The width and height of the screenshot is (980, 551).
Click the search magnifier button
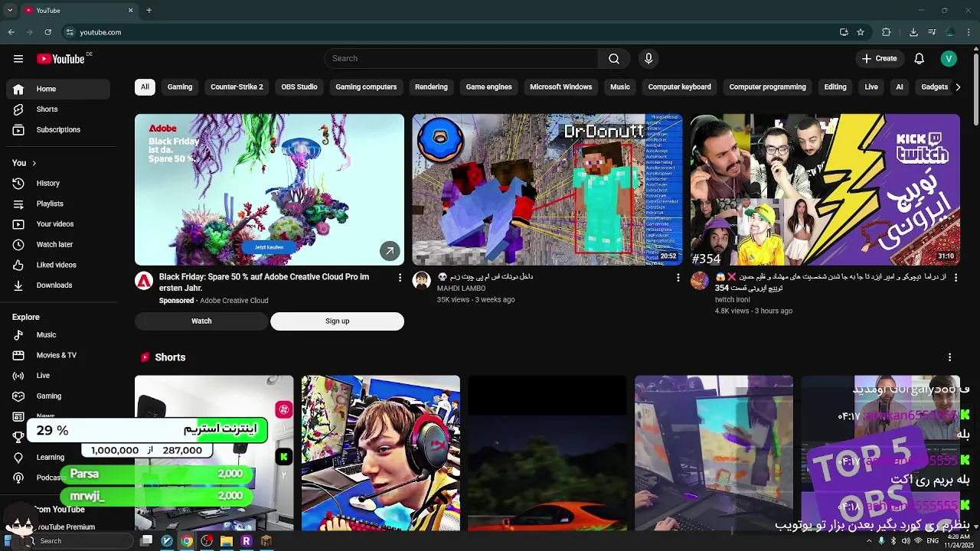tap(614, 59)
